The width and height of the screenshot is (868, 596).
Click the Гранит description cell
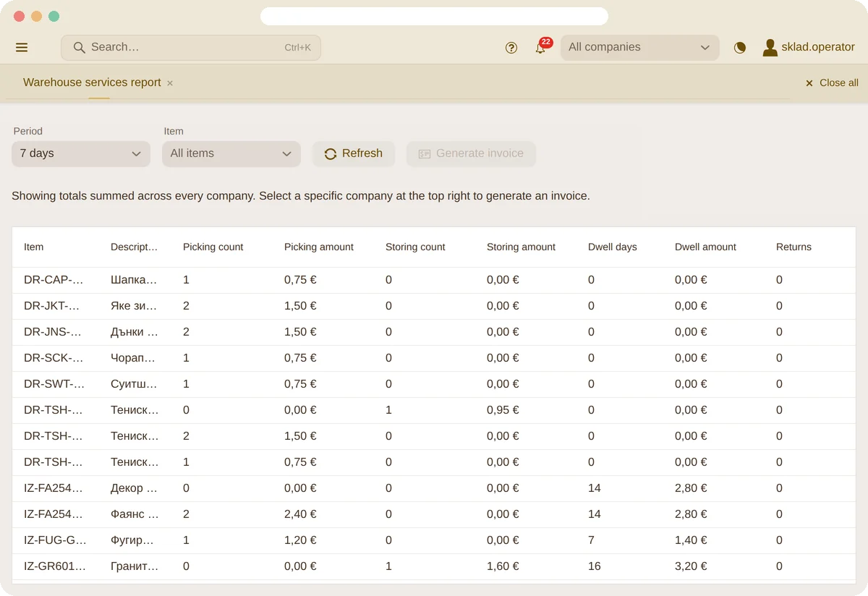(x=135, y=566)
